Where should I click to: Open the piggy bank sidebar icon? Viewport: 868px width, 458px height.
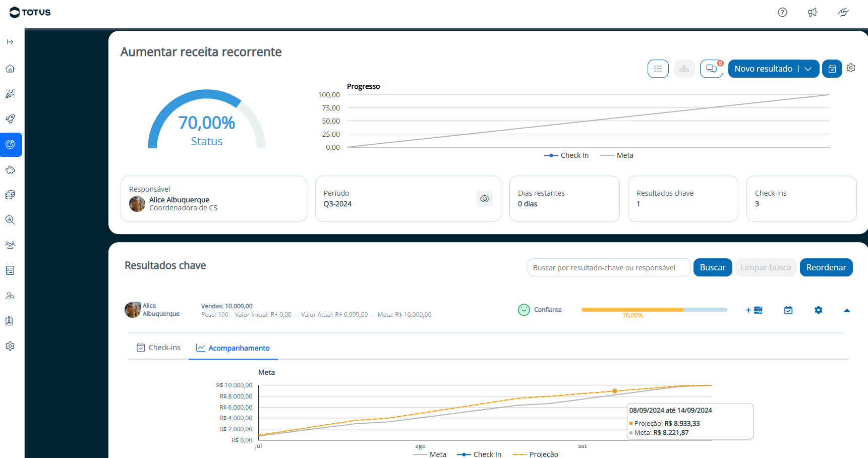10,170
